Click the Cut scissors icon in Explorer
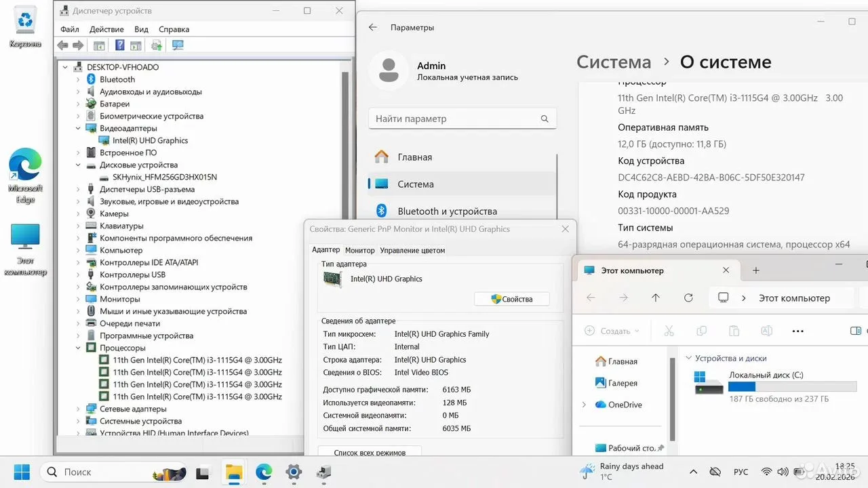The image size is (868, 488). tap(669, 331)
